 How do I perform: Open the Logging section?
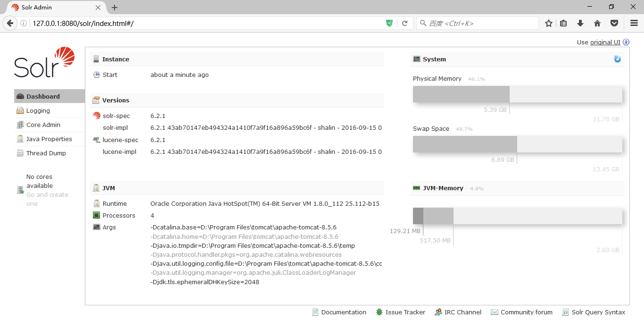point(38,110)
